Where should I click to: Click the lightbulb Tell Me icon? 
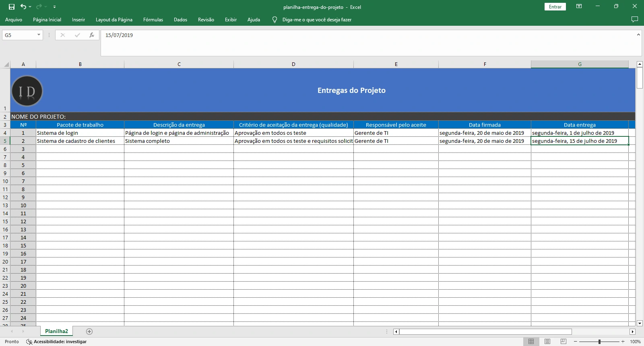[x=275, y=19]
